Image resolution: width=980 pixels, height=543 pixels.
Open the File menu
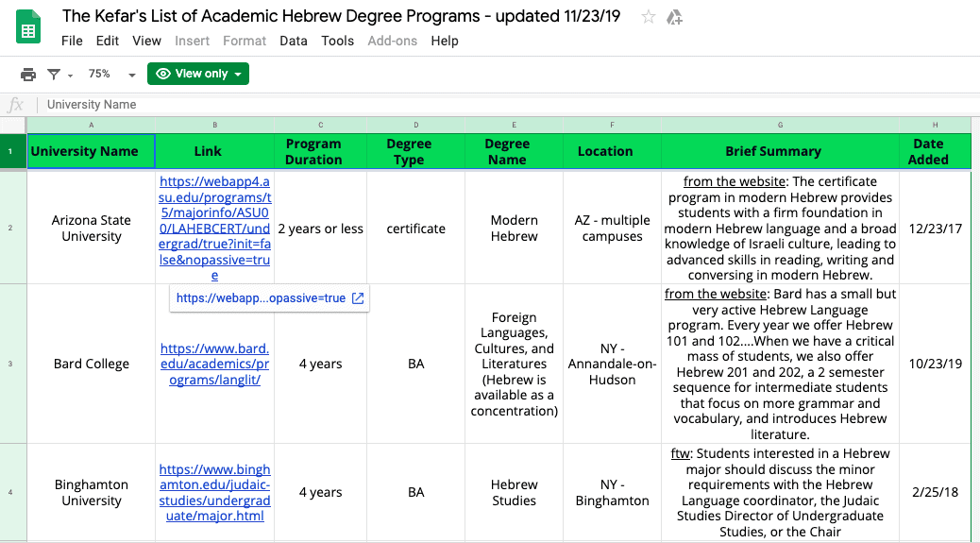point(72,41)
